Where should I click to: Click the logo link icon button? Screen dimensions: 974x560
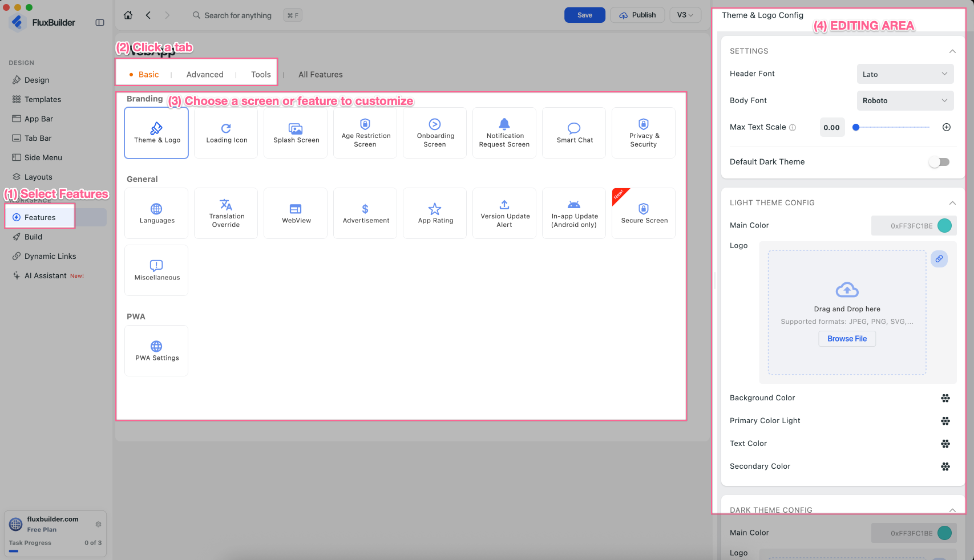tap(939, 259)
